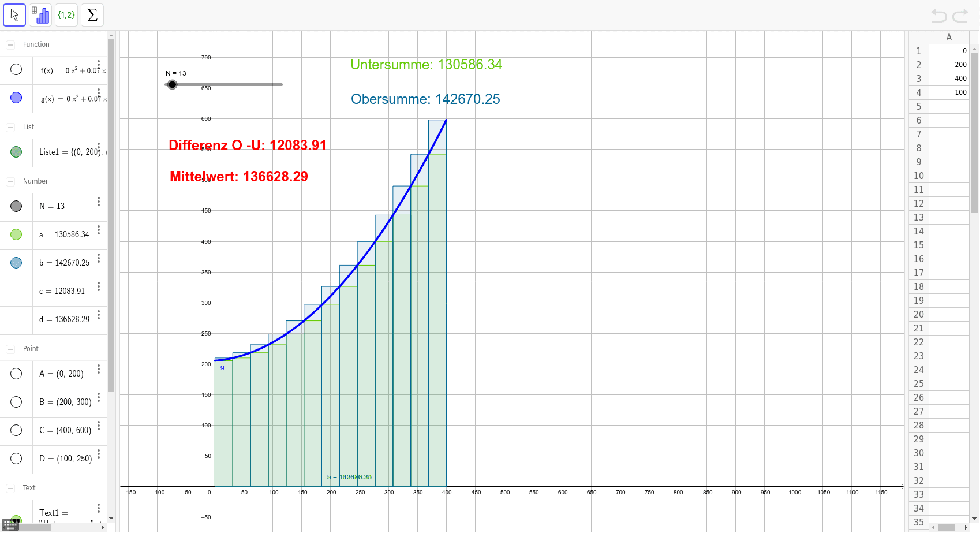Open options menu for Liste1

(x=99, y=147)
